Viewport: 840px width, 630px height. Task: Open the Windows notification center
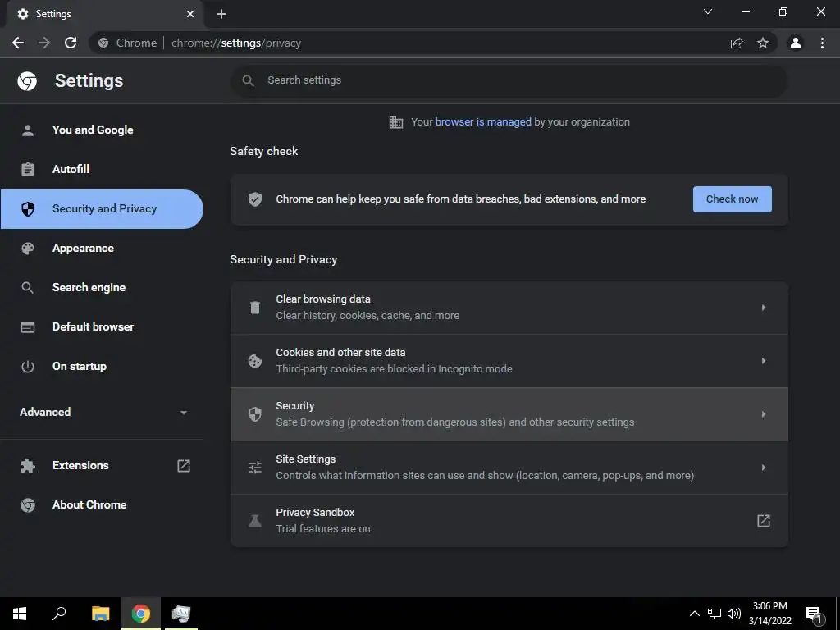[x=815, y=614]
